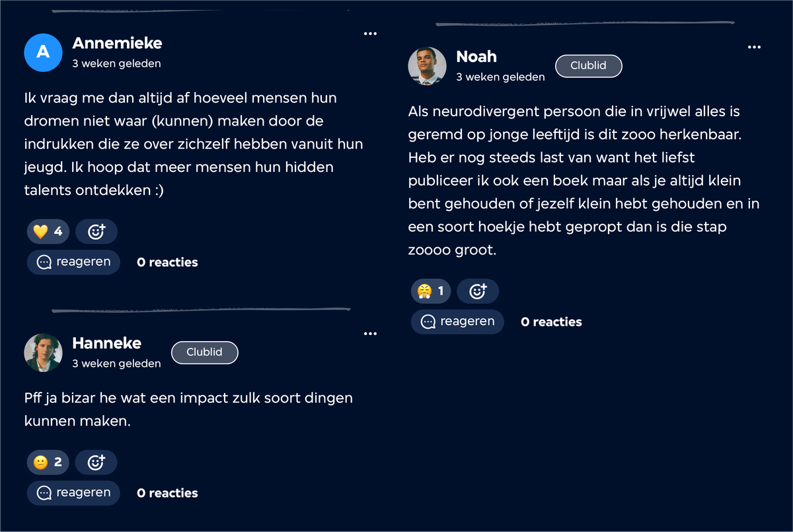The width and height of the screenshot is (793, 532).
Task: Toggle the sad face reaction on Hanneke's comment
Action: point(48,462)
